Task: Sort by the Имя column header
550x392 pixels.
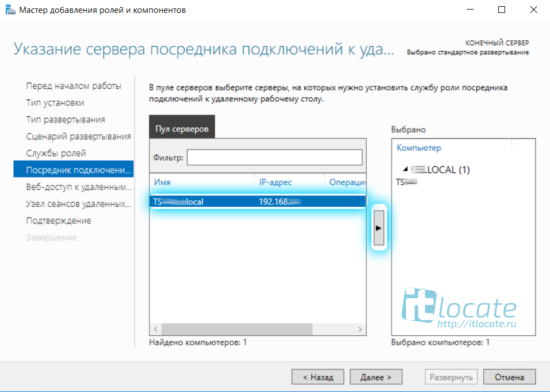Action: pyautogui.click(x=162, y=182)
